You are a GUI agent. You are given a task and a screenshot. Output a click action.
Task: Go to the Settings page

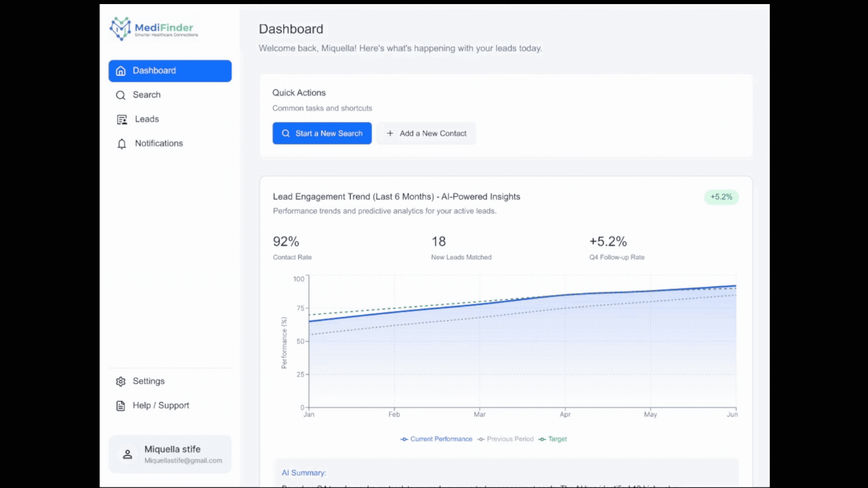coord(149,382)
